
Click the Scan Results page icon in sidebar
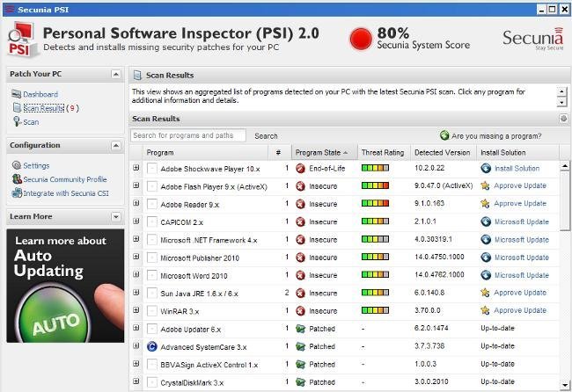coord(17,107)
